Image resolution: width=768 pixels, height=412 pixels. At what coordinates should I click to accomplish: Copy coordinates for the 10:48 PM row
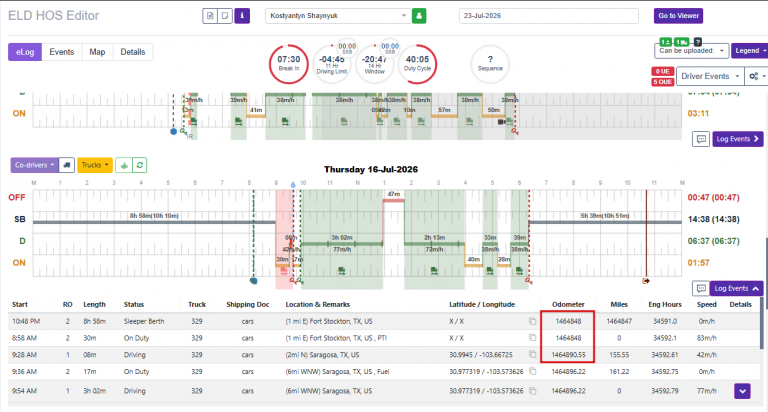click(x=532, y=321)
